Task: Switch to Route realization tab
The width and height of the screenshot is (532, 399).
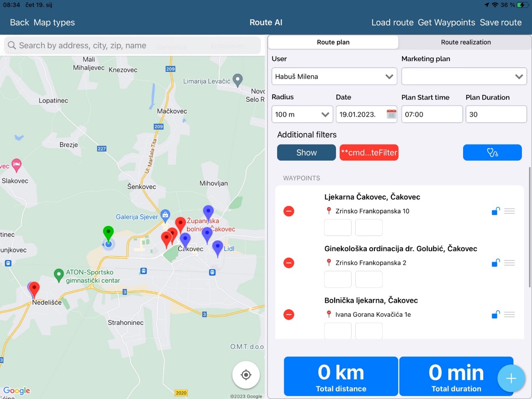Action: point(466,42)
